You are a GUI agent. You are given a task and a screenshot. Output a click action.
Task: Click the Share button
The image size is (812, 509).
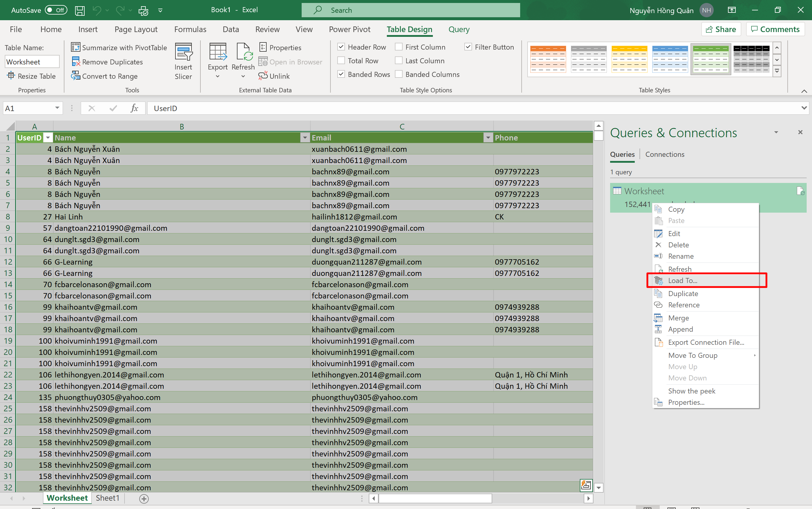pos(721,29)
